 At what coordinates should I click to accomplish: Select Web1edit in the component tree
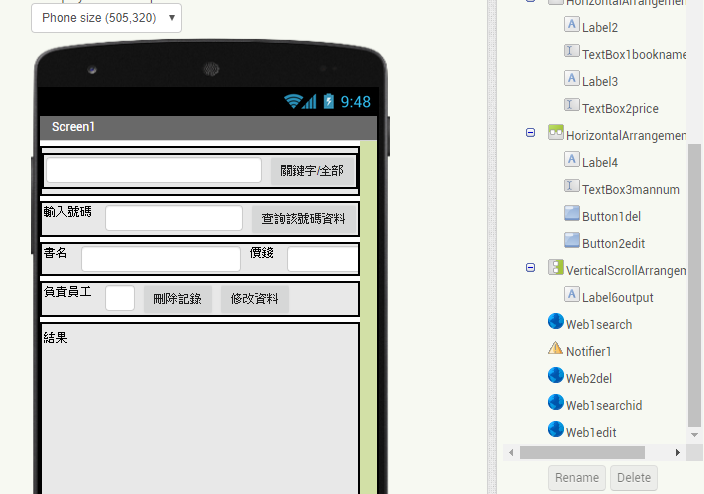point(591,432)
